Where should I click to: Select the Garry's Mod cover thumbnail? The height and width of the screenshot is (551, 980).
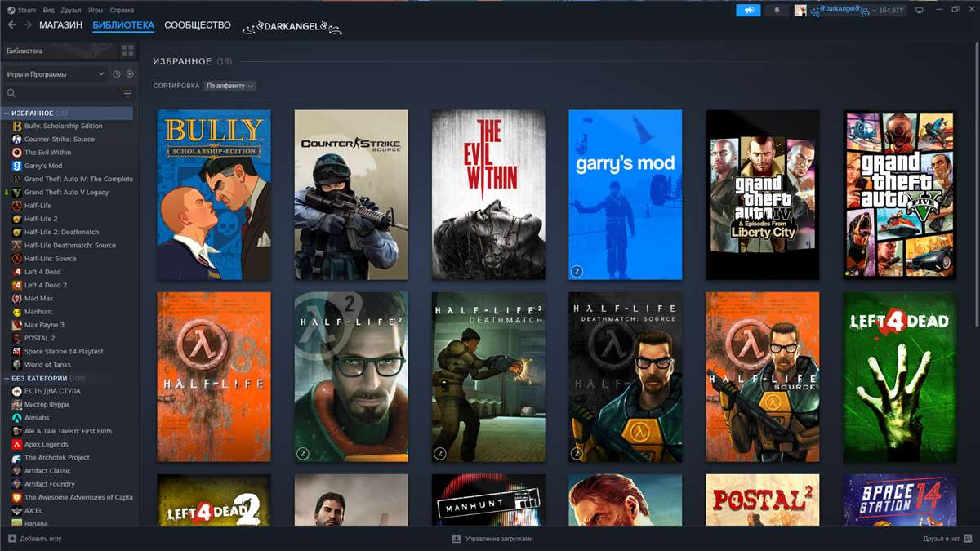[x=625, y=195]
